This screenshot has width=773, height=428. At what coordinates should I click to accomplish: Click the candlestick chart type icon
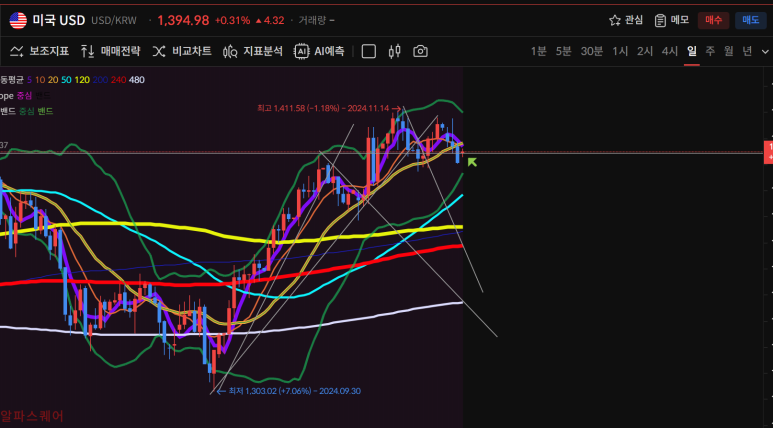(394, 51)
